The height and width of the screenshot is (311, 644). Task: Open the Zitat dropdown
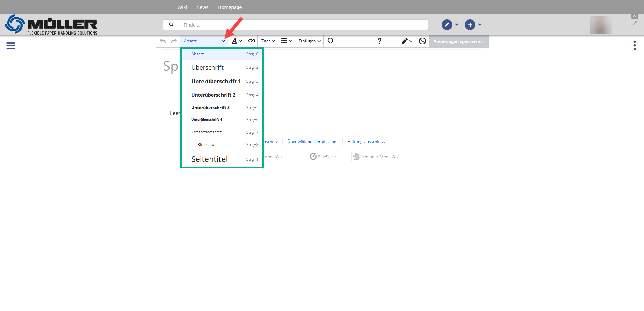tap(268, 41)
